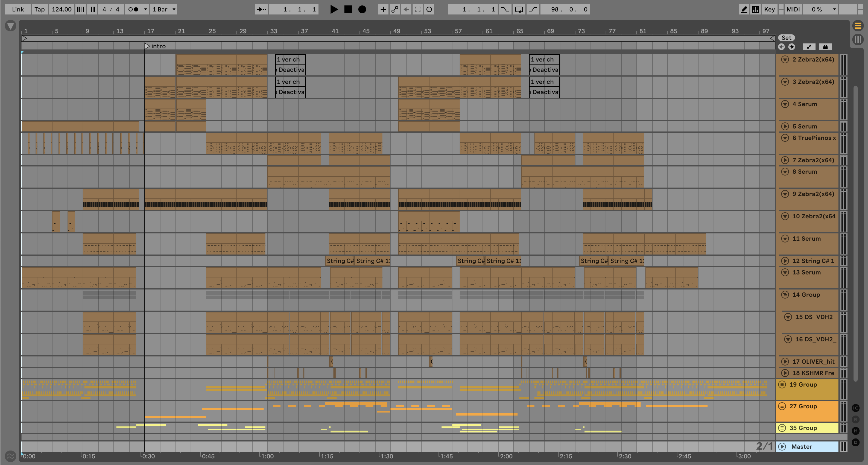The width and height of the screenshot is (868, 465).
Task: Switch to Session View using vertical bars icon
Action: (x=858, y=40)
